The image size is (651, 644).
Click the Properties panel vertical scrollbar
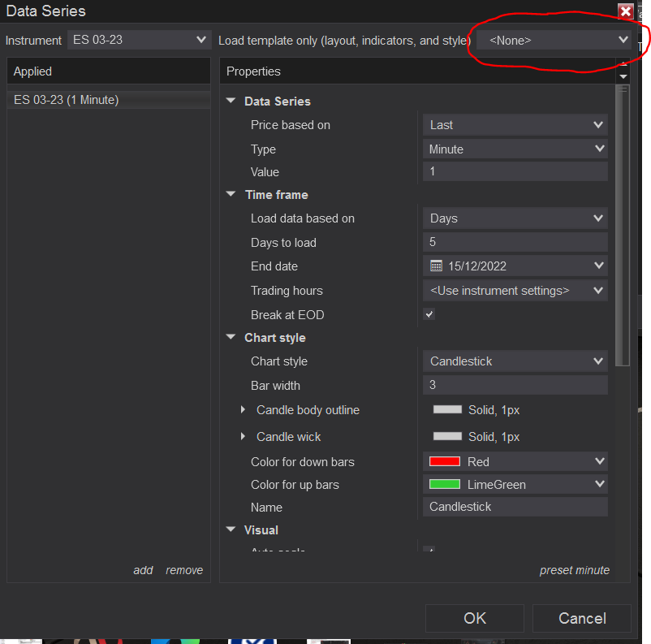point(623,226)
